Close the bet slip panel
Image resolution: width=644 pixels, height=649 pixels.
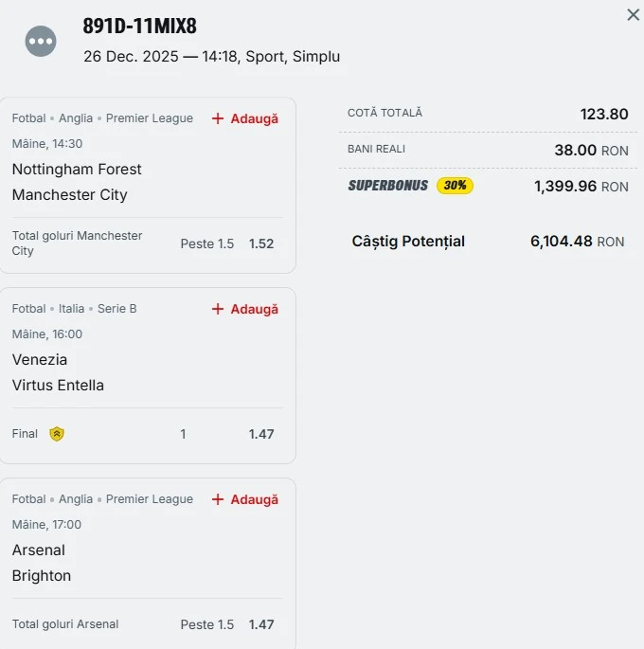633,15
